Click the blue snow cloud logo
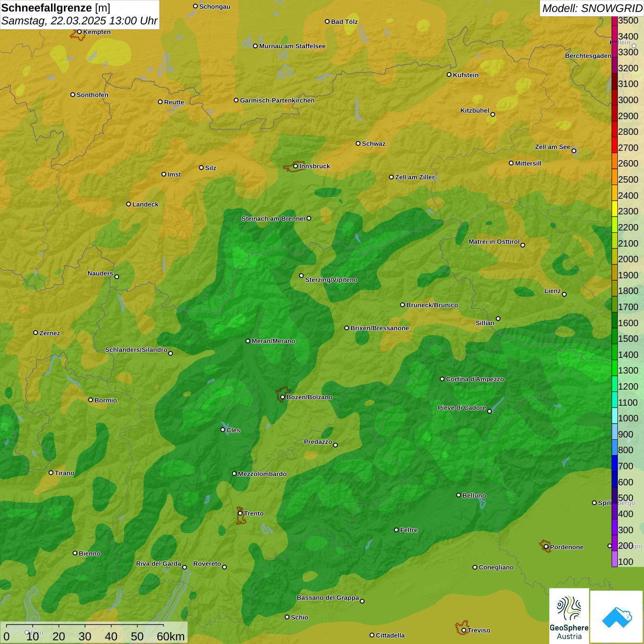The image size is (644, 644). pos(617,617)
